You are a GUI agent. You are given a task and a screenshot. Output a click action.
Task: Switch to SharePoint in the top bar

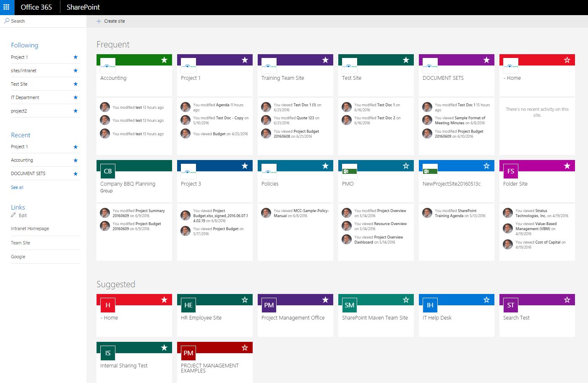click(x=83, y=7)
